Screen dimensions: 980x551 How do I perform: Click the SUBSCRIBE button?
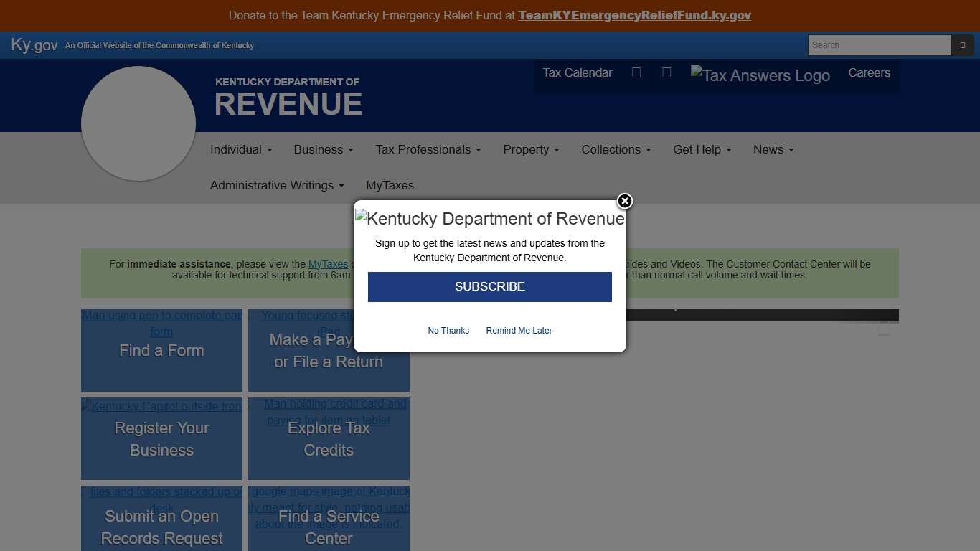tap(489, 286)
